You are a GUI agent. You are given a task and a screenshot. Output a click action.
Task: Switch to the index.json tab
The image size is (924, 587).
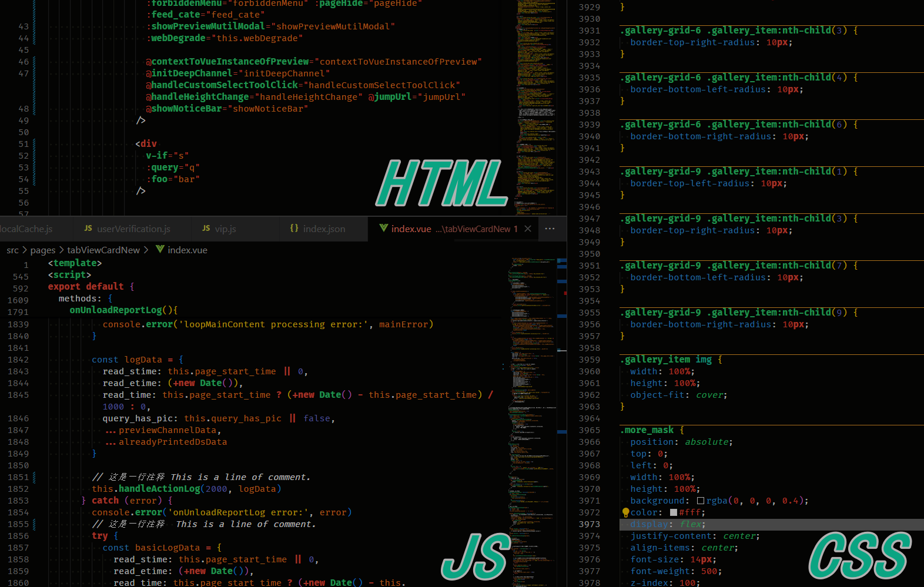click(x=323, y=229)
